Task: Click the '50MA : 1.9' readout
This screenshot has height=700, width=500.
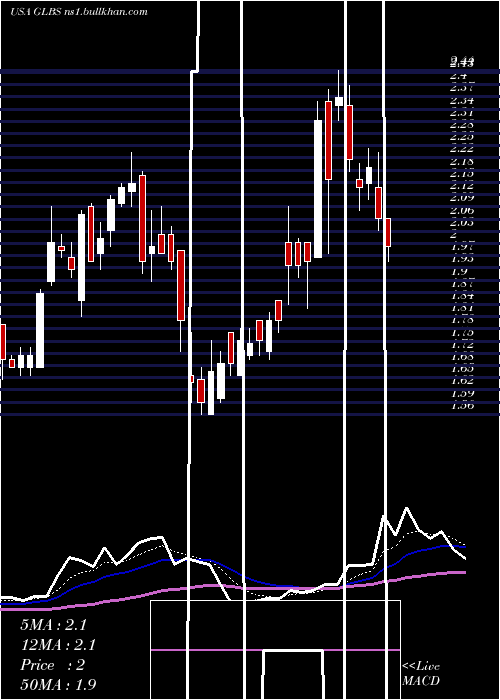Action: click(58, 684)
